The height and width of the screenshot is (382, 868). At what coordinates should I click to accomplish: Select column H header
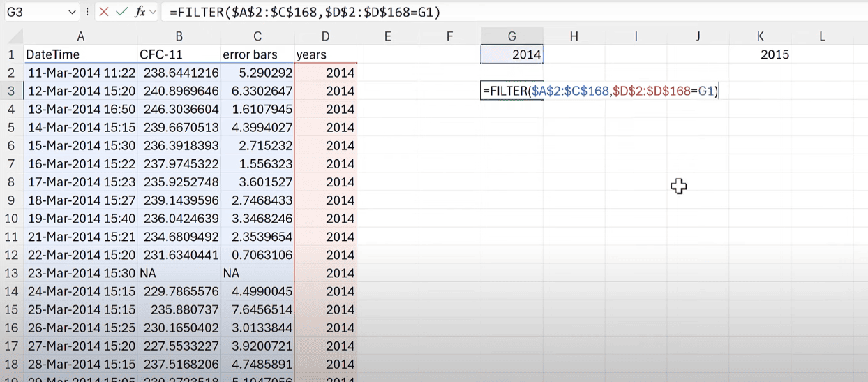click(x=574, y=36)
